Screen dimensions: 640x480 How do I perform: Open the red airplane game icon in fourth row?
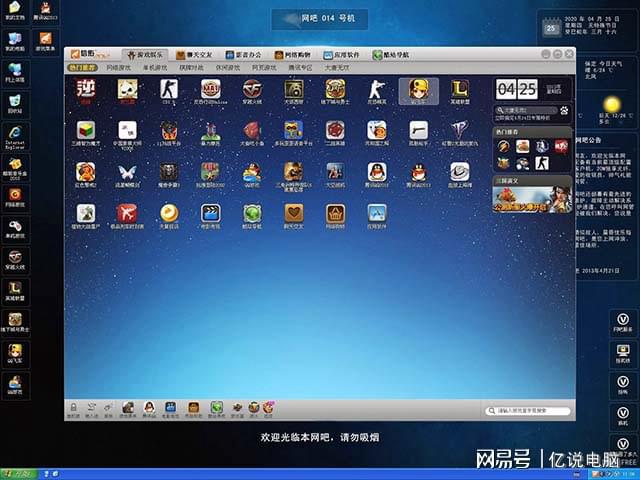point(127,213)
